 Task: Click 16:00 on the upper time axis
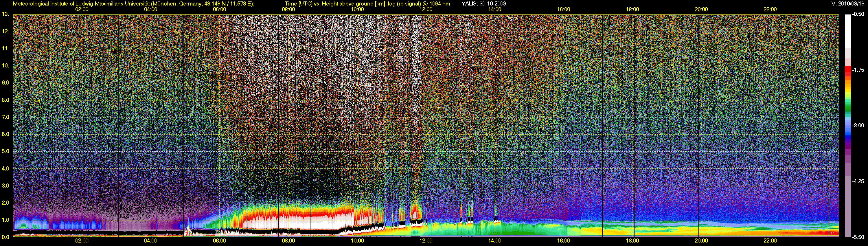[x=564, y=10]
